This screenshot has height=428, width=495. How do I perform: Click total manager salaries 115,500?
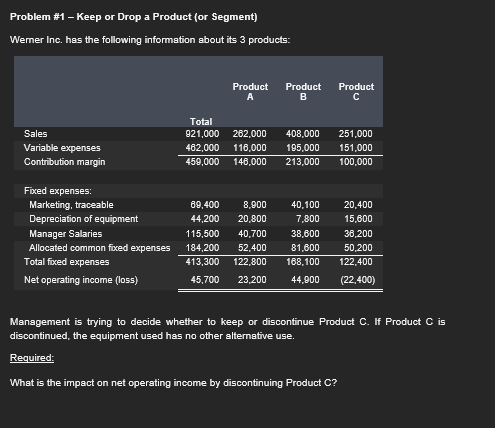click(202, 234)
